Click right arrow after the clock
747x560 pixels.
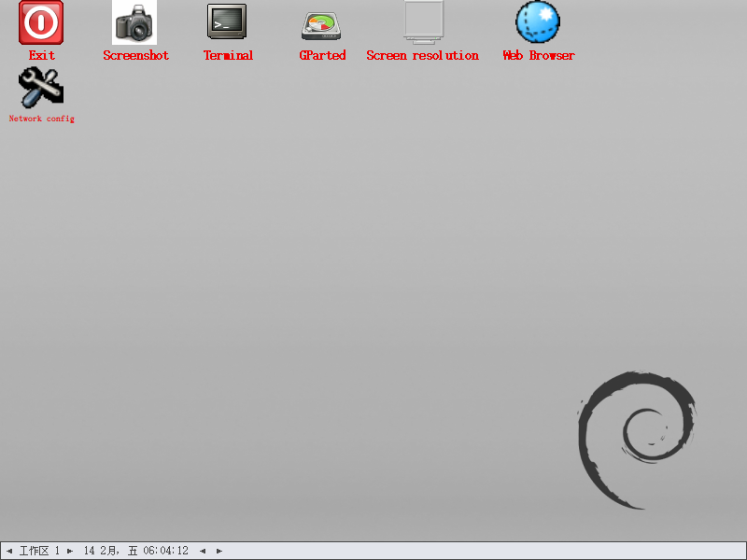219,551
